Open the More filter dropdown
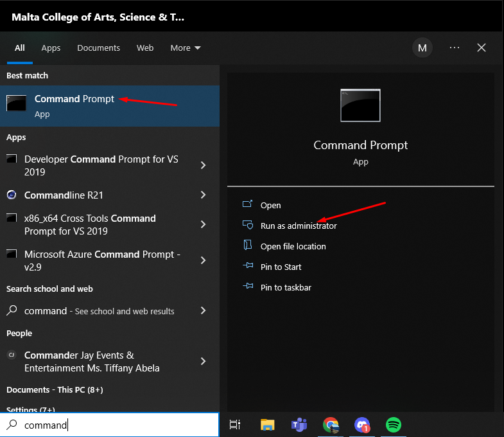This screenshot has height=437, width=504. coord(186,48)
